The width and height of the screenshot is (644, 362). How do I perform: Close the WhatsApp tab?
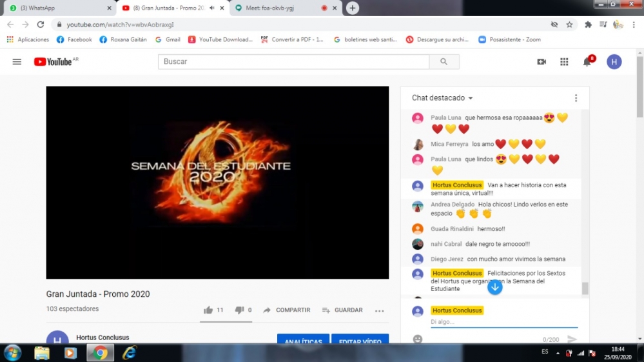click(109, 8)
